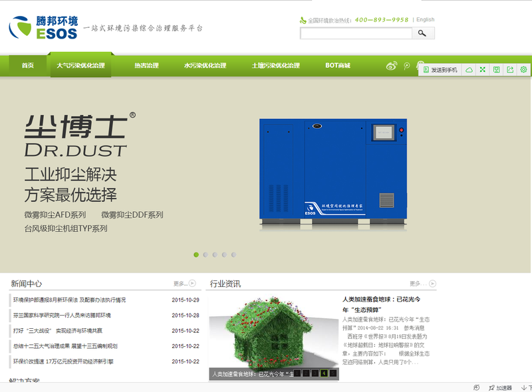
Task: Click the date 2015-10-29
Action: [x=186, y=300]
